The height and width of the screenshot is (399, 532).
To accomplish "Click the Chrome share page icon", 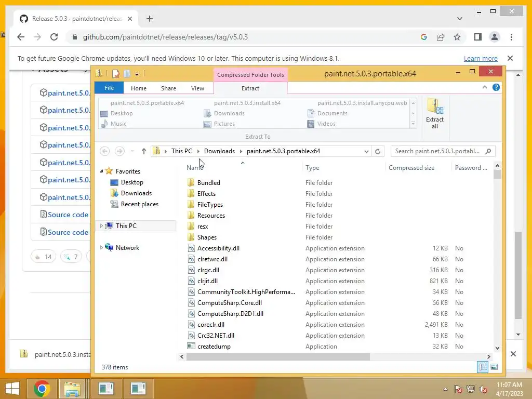I will (441, 37).
